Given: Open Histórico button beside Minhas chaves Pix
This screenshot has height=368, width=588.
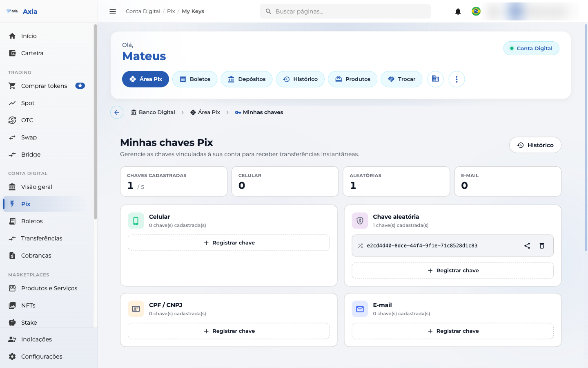Looking at the screenshot, I should tap(535, 145).
